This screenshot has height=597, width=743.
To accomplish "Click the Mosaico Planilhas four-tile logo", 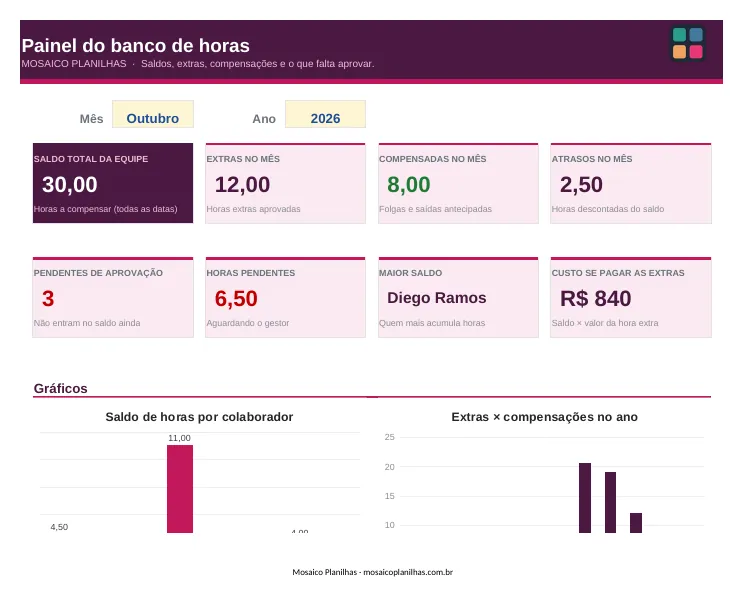I will tap(688, 44).
